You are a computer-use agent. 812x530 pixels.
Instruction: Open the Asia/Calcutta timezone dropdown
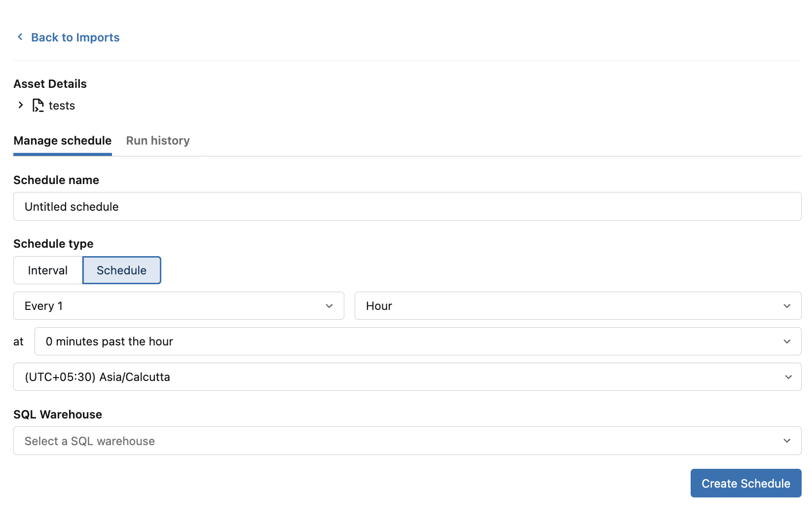(x=407, y=377)
